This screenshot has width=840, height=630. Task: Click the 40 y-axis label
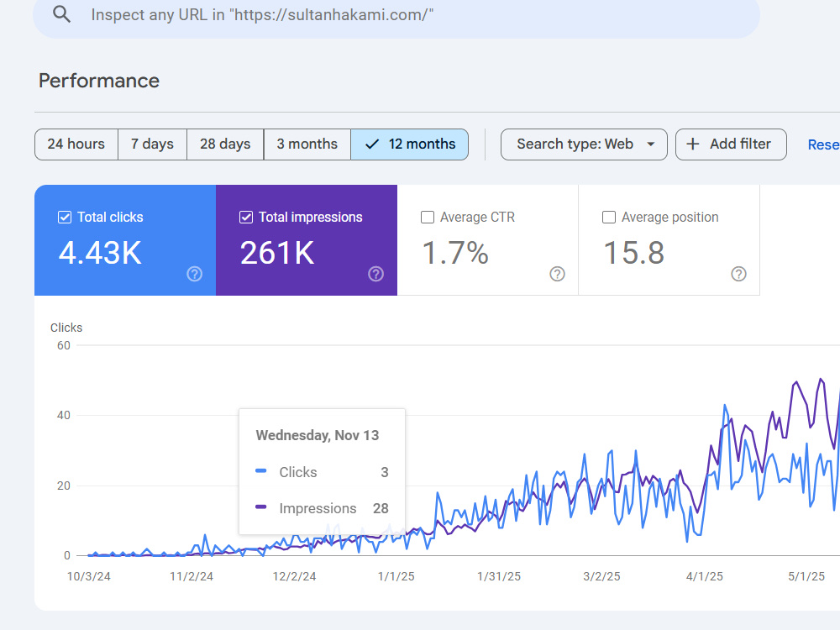pos(64,415)
